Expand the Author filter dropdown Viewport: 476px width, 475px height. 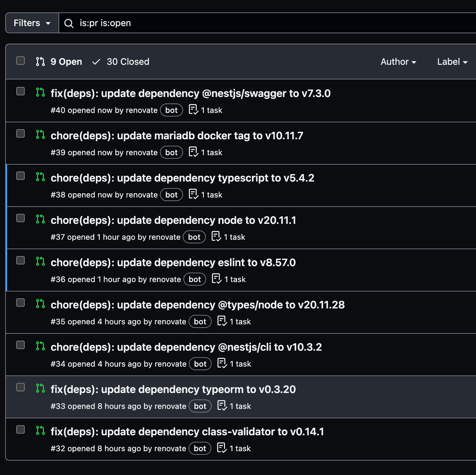pos(398,62)
